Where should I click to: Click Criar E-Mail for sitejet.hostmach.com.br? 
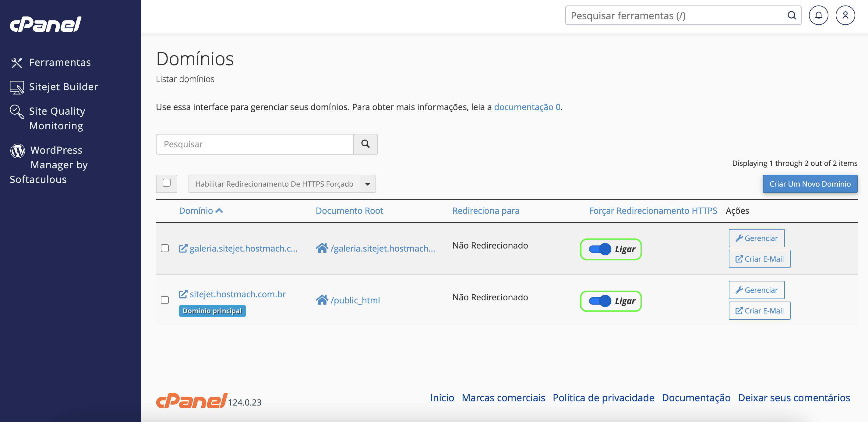point(760,311)
